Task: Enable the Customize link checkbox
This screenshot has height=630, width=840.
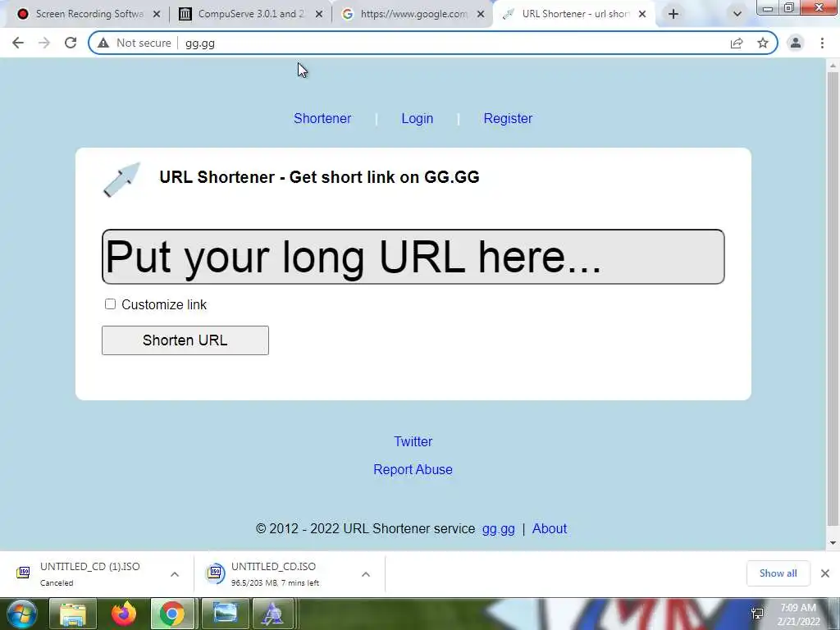Action: click(x=111, y=304)
